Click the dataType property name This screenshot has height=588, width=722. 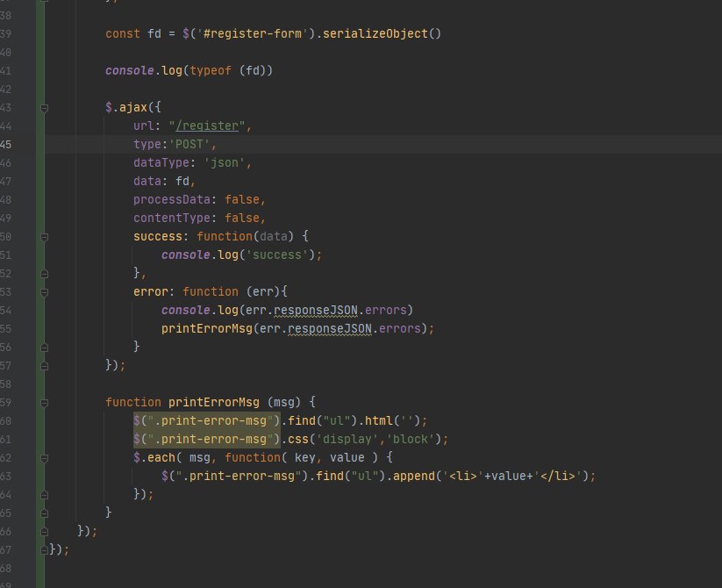[161, 162]
